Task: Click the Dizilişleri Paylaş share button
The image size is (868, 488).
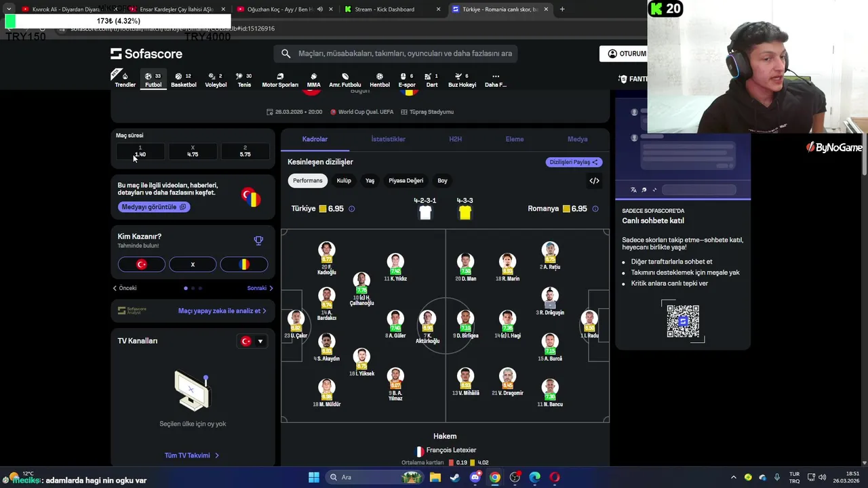Action: click(x=574, y=162)
